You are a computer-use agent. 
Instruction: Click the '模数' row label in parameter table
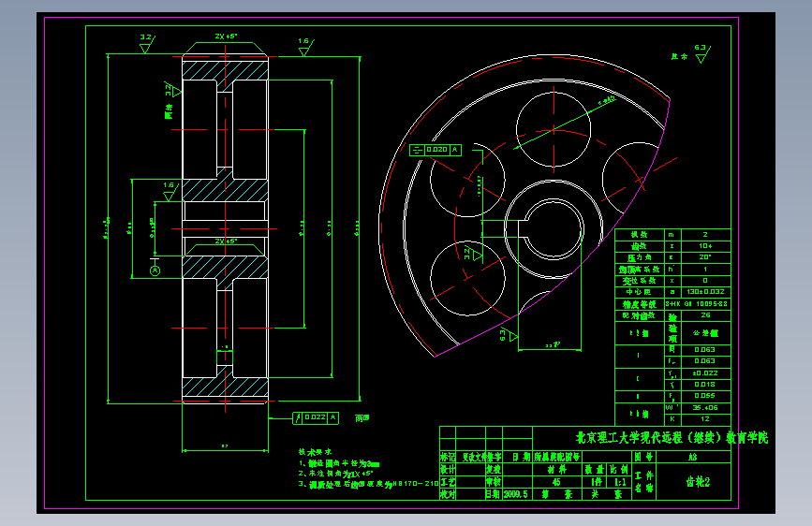pos(639,235)
